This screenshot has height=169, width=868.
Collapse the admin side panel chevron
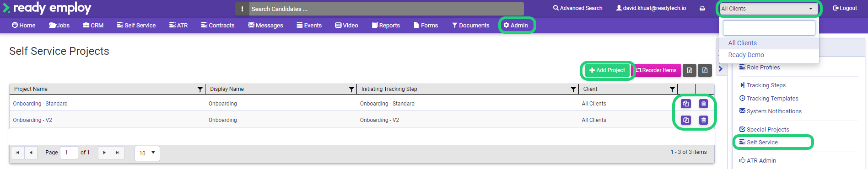(x=721, y=69)
